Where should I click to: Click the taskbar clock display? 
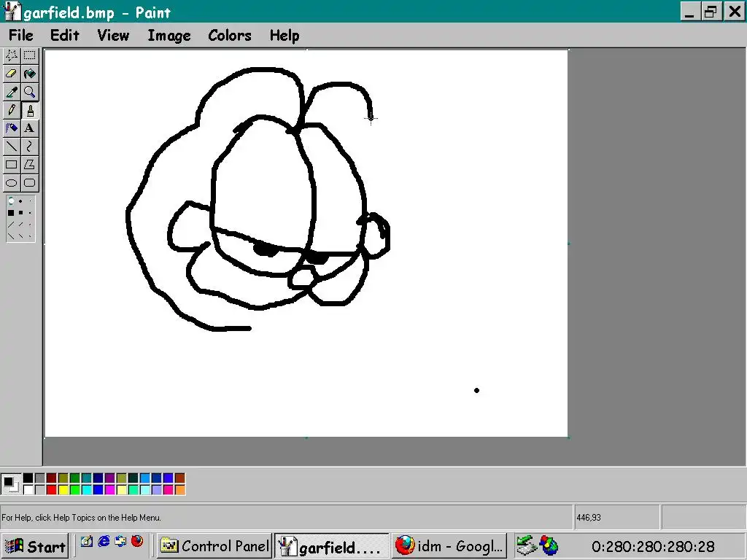[x=653, y=547]
